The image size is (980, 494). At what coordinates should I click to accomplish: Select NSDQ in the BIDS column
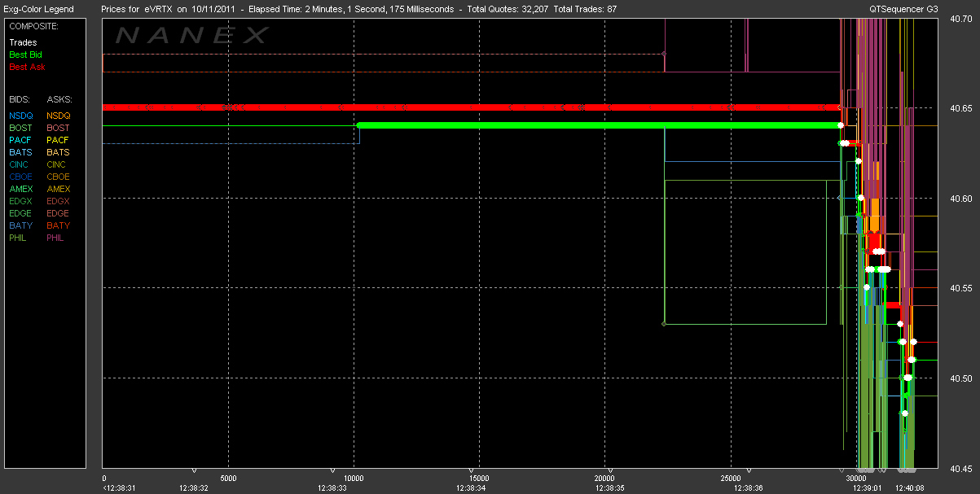[x=21, y=116]
